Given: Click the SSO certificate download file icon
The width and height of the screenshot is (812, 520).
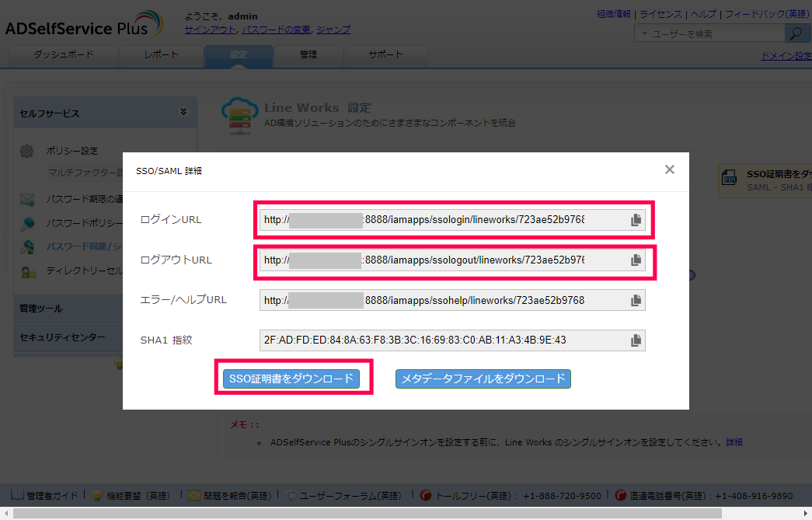Looking at the screenshot, I should click(x=729, y=178).
